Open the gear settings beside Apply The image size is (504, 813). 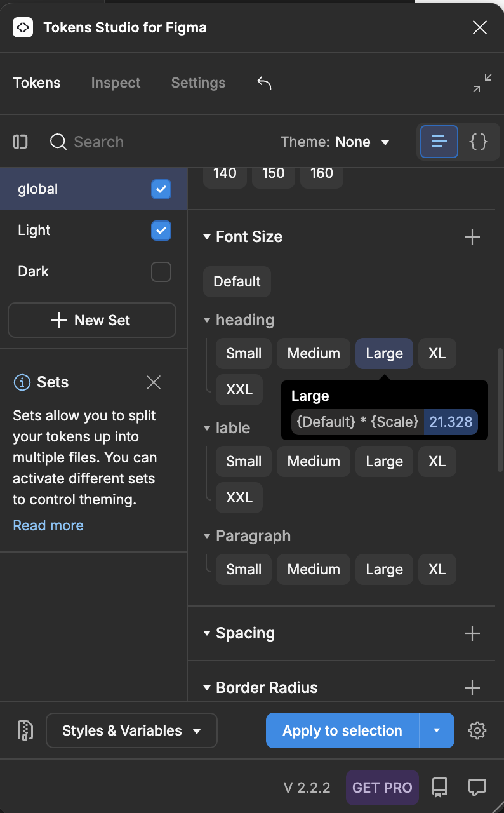477,730
